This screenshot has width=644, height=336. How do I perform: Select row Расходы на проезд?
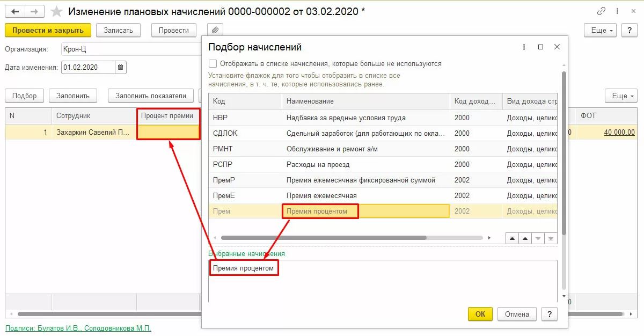(383, 164)
